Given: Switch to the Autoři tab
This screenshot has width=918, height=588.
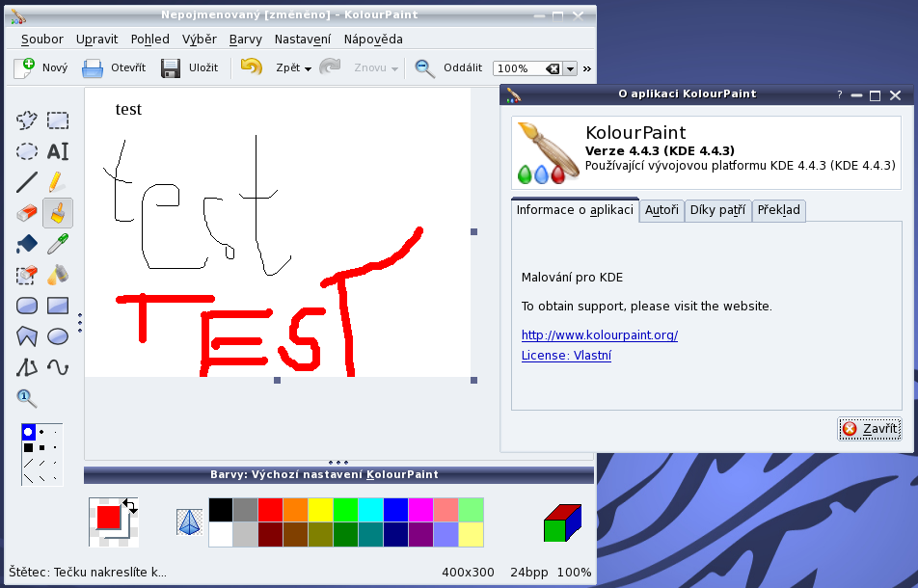Looking at the screenshot, I should [661, 210].
